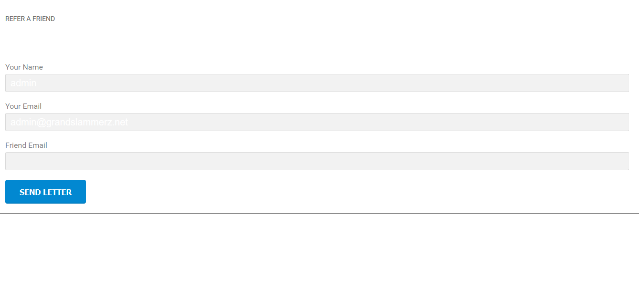Image resolution: width=644 pixels, height=288 pixels.
Task: Click the "Your Name" label
Action: click(x=24, y=67)
